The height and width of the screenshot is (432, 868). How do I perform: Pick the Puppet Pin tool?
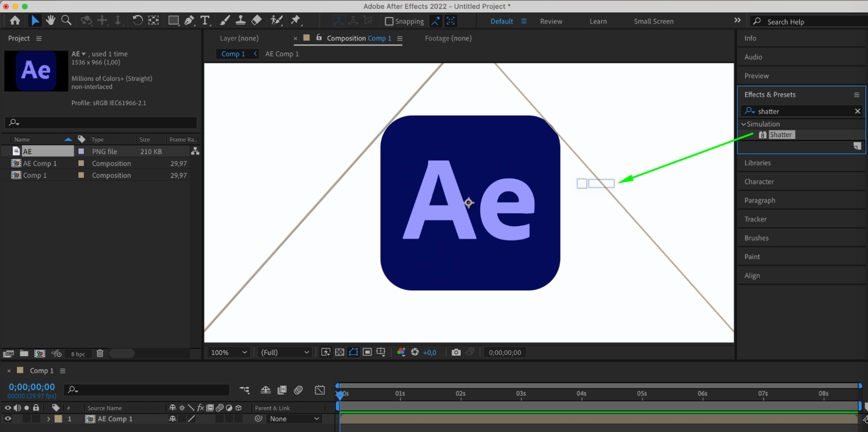[296, 20]
